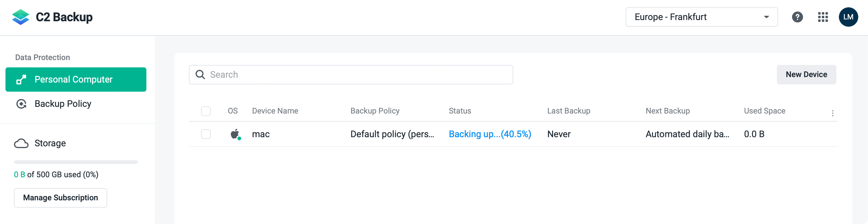
Task: Click the OS column header
Action: point(233,111)
